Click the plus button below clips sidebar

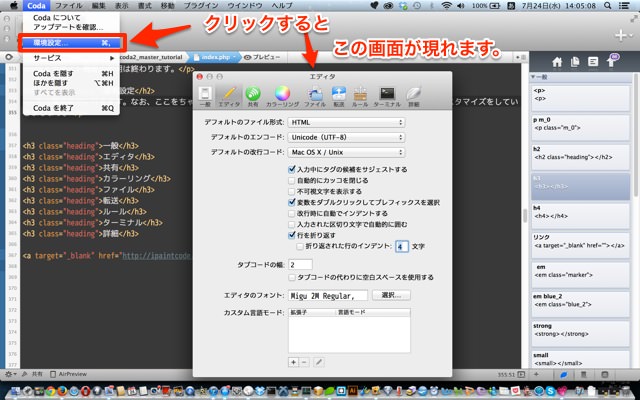click(536, 374)
